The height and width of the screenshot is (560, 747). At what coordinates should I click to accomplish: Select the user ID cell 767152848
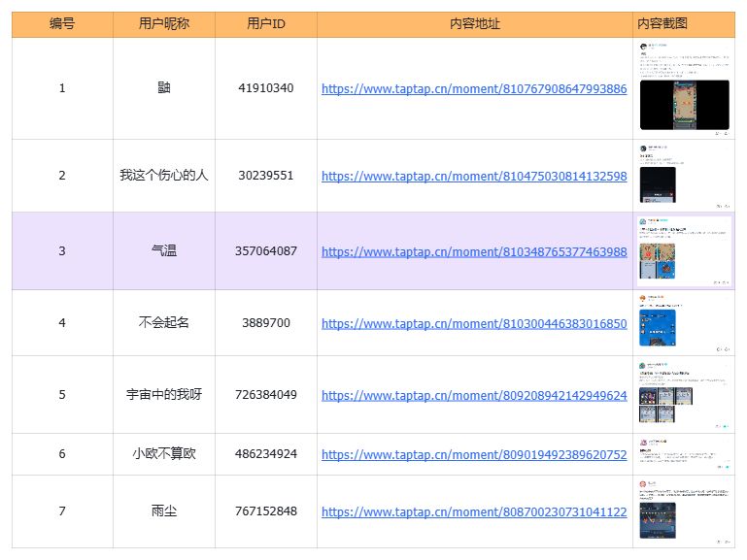coord(266,511)
